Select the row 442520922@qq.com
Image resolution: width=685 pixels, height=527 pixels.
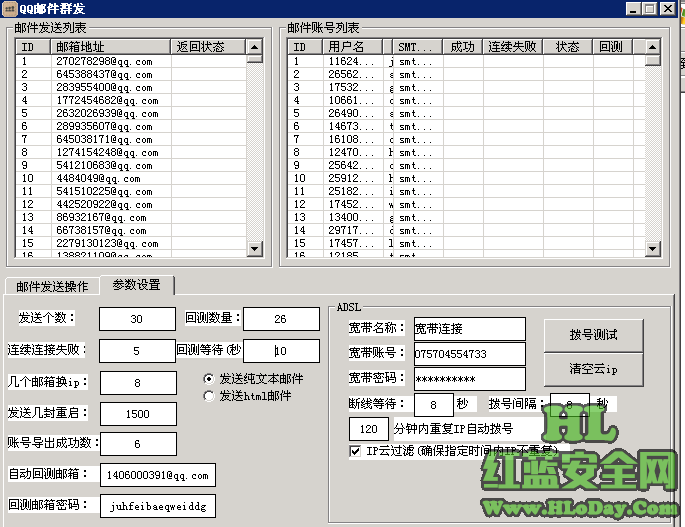coord(131,204)
